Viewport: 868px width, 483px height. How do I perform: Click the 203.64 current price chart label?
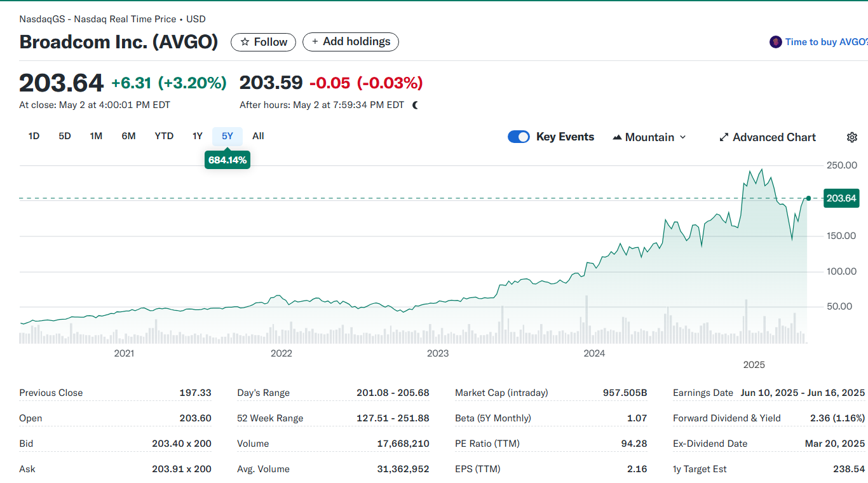(841, 198)
